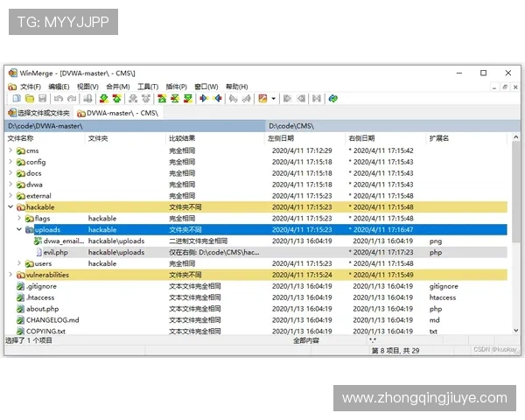Viewport: 525px width, 420px height.
Task: Go to the last difference icon
Action: 188,99
